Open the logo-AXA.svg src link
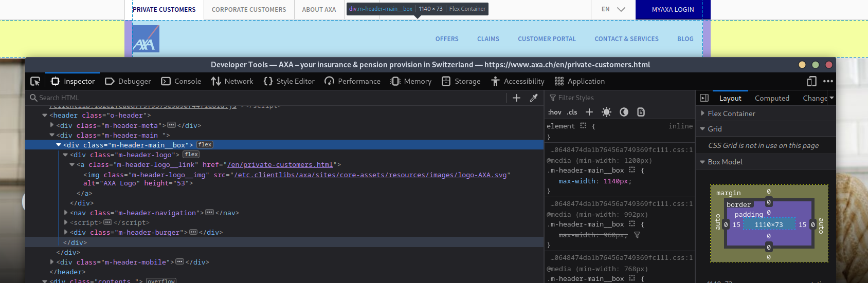This screenshot has width=868, height=283. (x=370, y=175)
